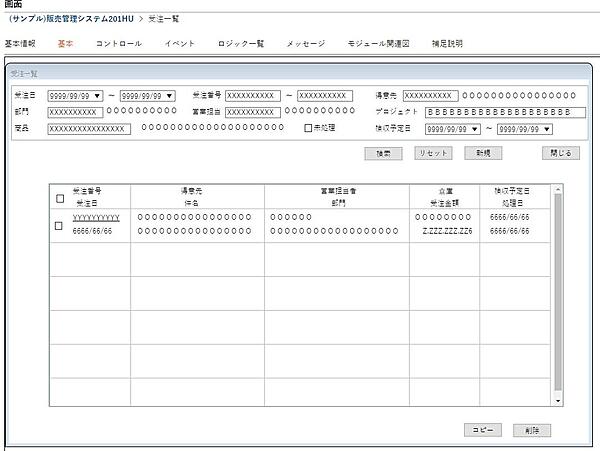Expand the 検収予定日 start date dropdown
Image resolution: width=600 pixels, height=451 pixels.
pos(475,129)
